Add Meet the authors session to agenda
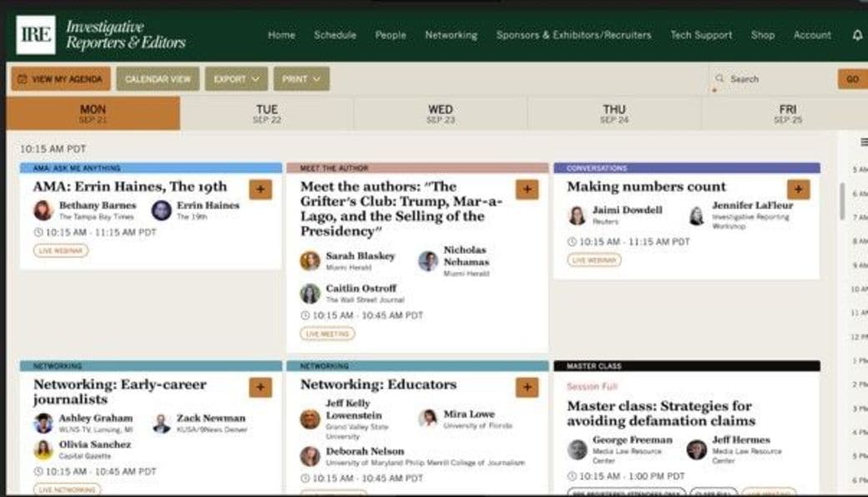This screenshot has height=497, width=868. coord(527,189)
